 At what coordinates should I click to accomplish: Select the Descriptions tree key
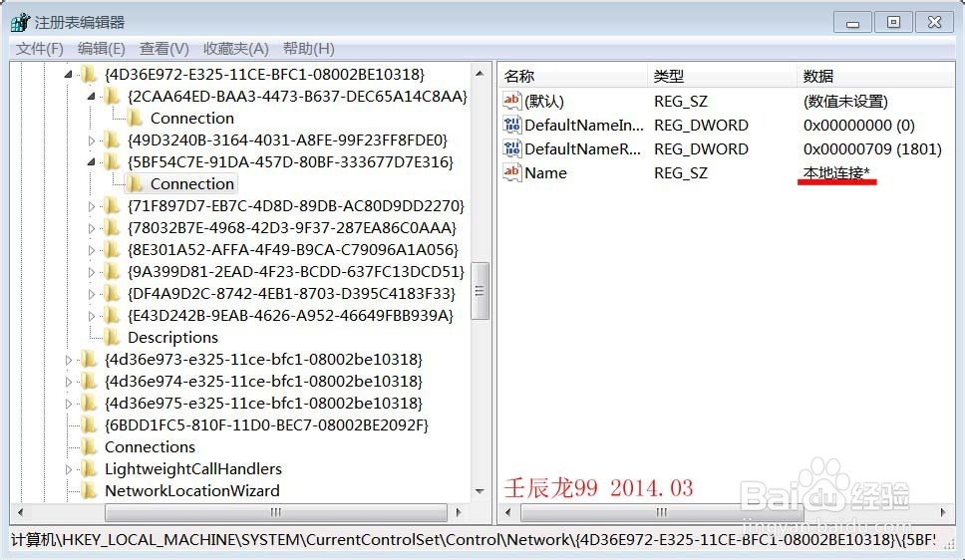[172, 338]
